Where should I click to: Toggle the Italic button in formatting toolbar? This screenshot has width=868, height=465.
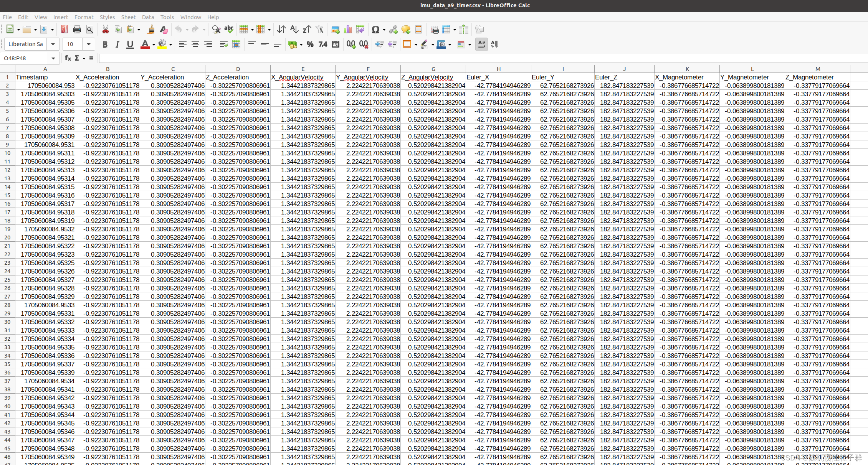click(117, 45)
